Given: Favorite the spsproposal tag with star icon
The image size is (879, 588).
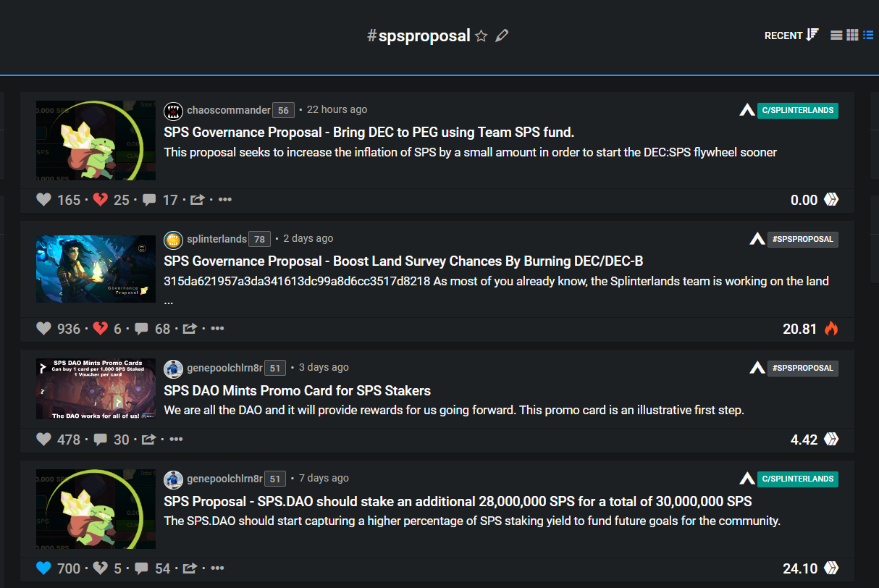Looking at the screenshot, I should click(x=481, y=35).
